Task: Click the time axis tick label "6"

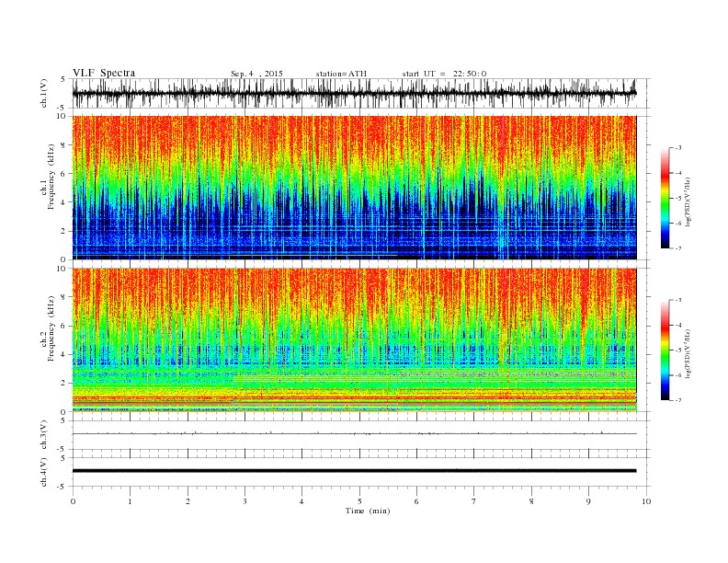Action: pyautogui.click(x=416, y=501)
